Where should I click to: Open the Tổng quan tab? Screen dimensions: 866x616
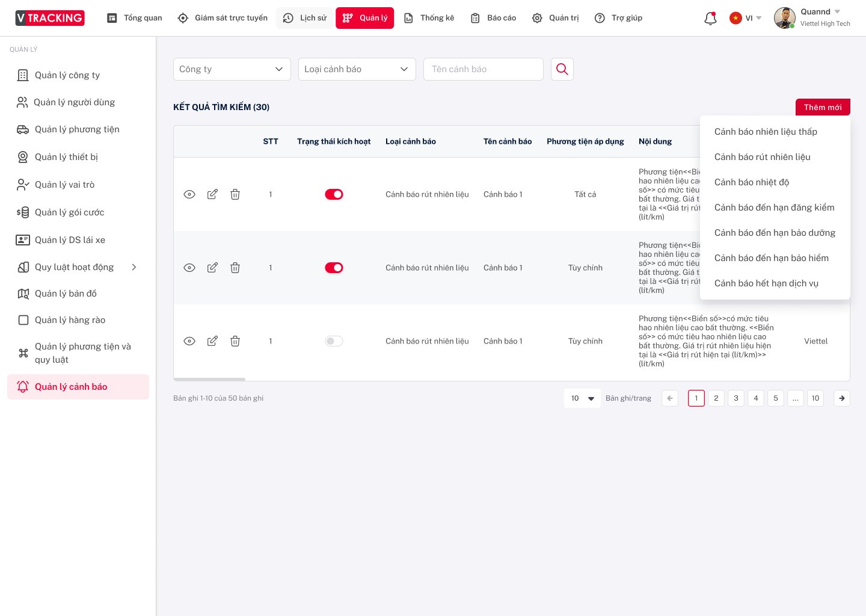tap(135, 18)
